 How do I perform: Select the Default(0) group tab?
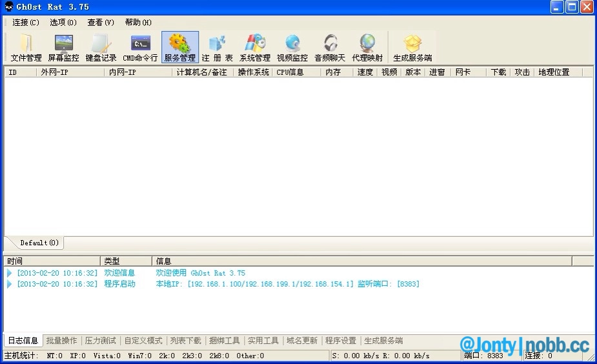tap(39, 243)
